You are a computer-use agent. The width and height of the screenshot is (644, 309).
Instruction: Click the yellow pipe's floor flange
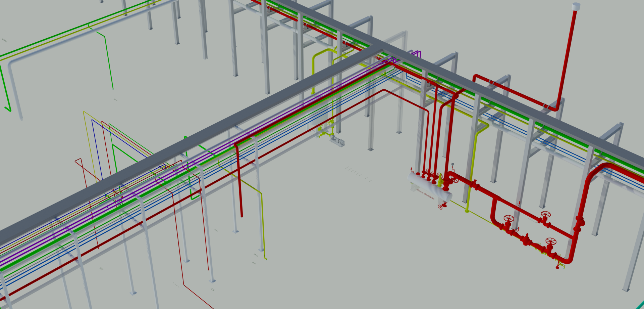pos(467,211)
